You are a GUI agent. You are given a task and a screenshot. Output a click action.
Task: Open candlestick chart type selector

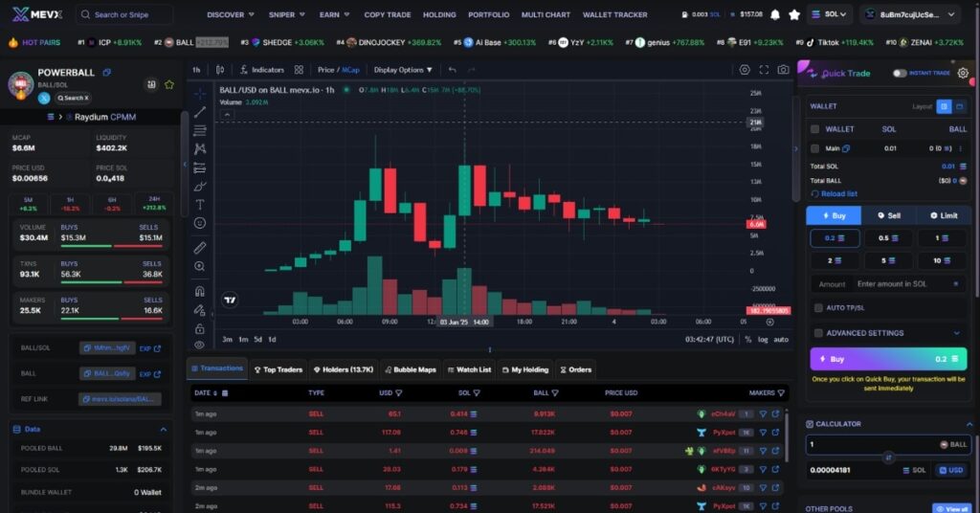point(220,70)
